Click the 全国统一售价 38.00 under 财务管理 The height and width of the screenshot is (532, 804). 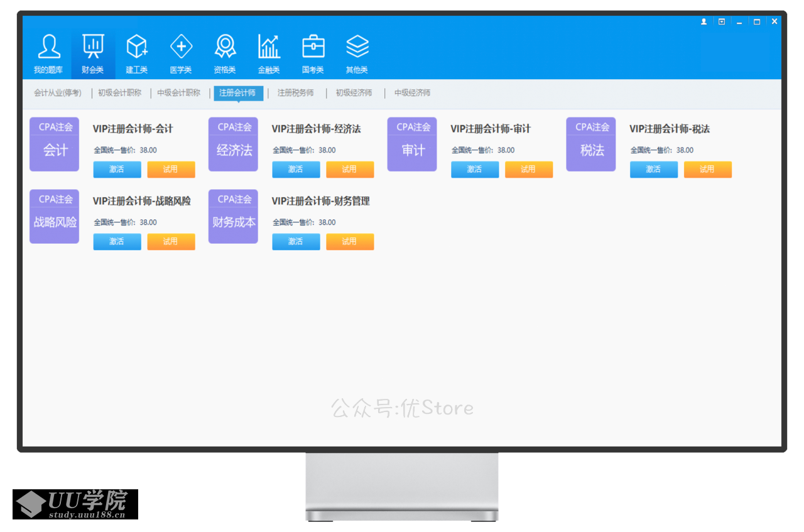tap(304, 222)
